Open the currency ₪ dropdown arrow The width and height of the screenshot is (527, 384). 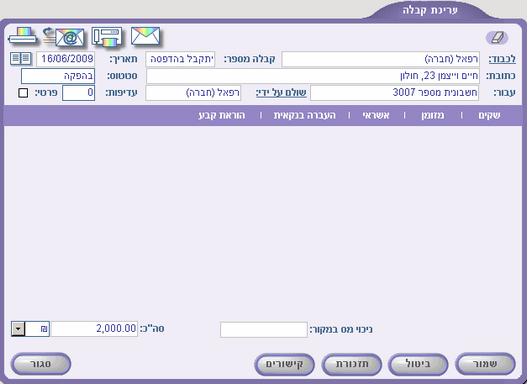point(18,329)
